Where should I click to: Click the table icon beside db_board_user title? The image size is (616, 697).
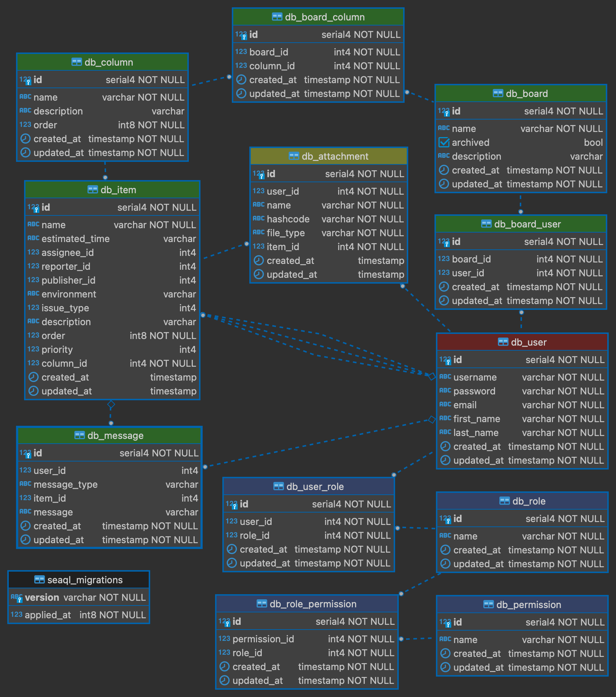point(486,224)
